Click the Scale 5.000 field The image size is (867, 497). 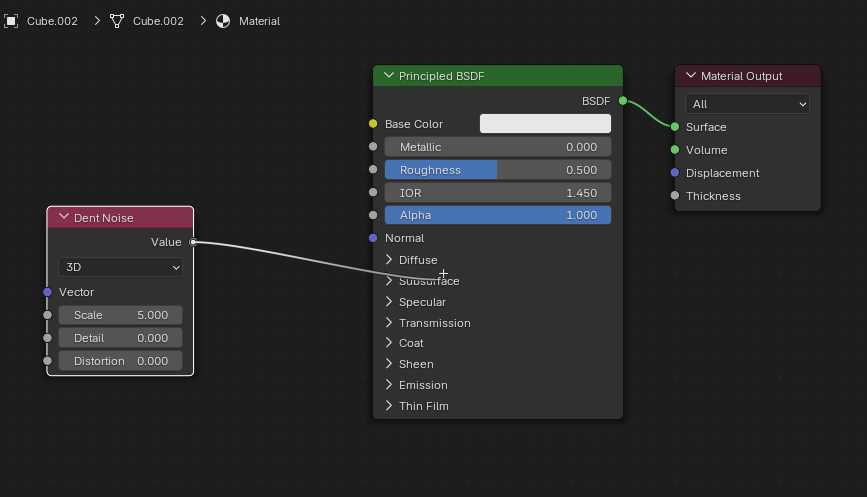coord(121,315)
